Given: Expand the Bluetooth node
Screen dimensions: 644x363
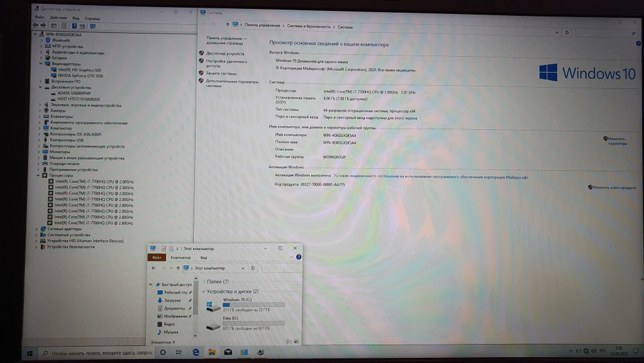Looking at the screenshot, I should point(41,40).
